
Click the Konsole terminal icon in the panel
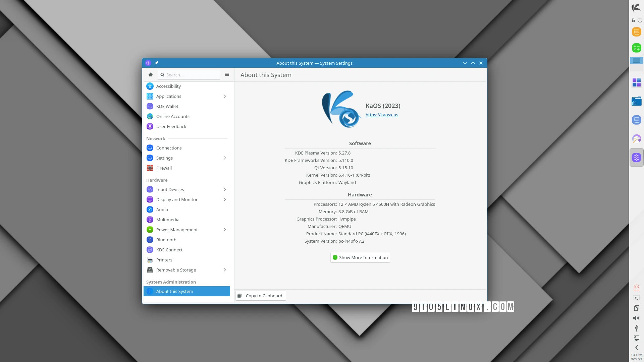pos(636,298)
